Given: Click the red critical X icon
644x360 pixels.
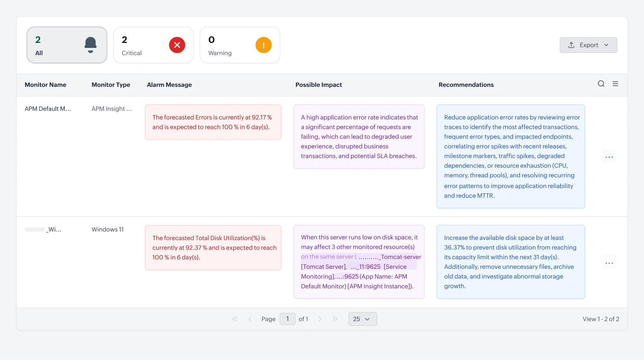Looking at the screenshot, I should [x=177, y=45].
